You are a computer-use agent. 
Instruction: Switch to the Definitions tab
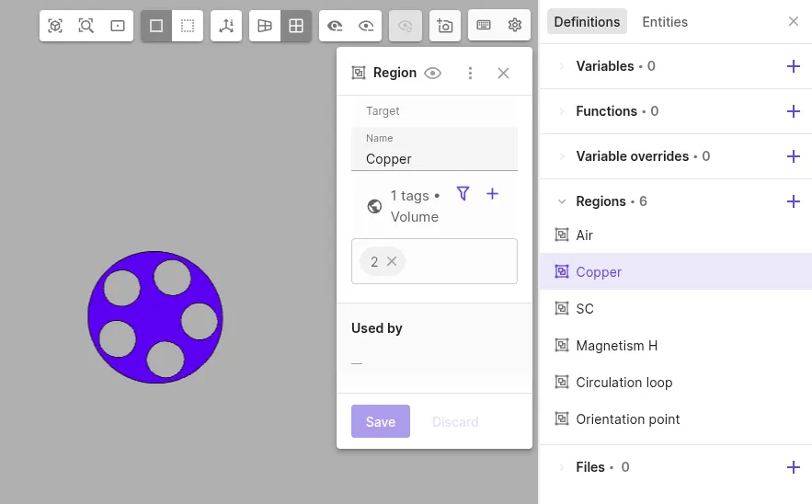(587, 22)
